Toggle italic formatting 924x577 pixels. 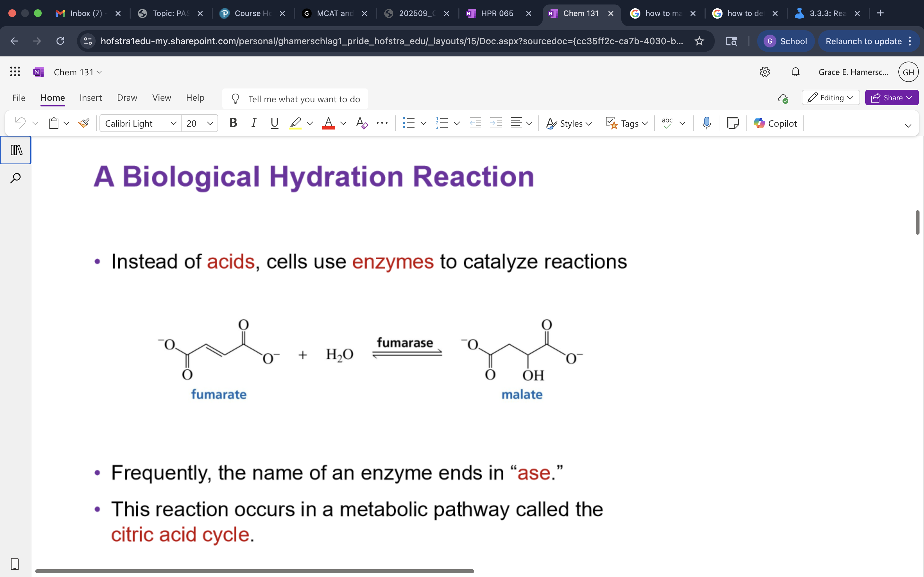(253, 123)
